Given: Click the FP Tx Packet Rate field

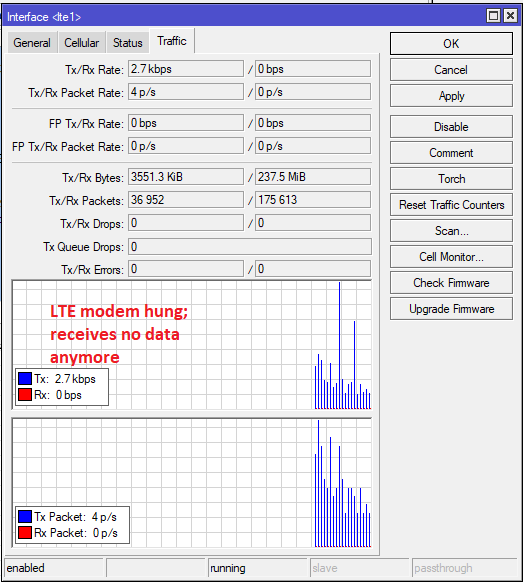Looking at the screenshot, I should (x=186, y=146).
